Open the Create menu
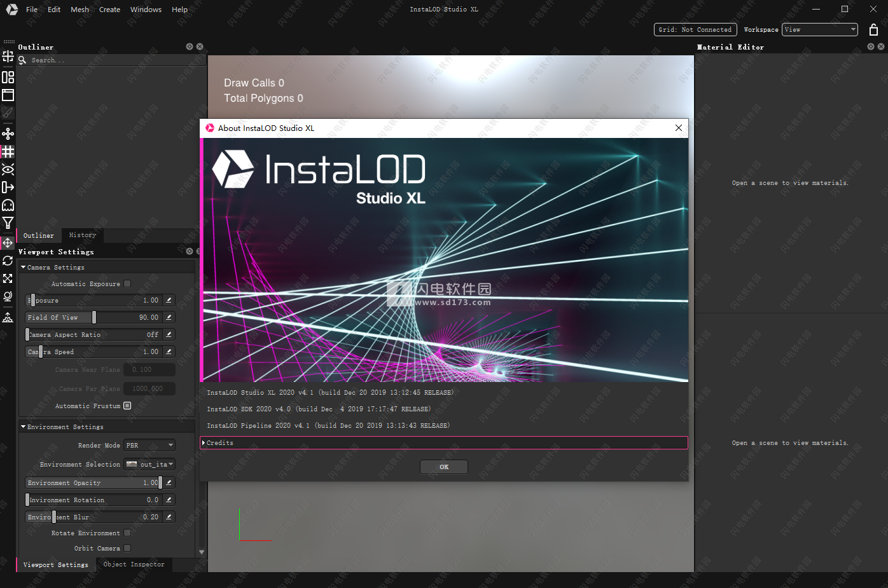The width and height of the screenshot is (888, 588). [x=109, y=10]
